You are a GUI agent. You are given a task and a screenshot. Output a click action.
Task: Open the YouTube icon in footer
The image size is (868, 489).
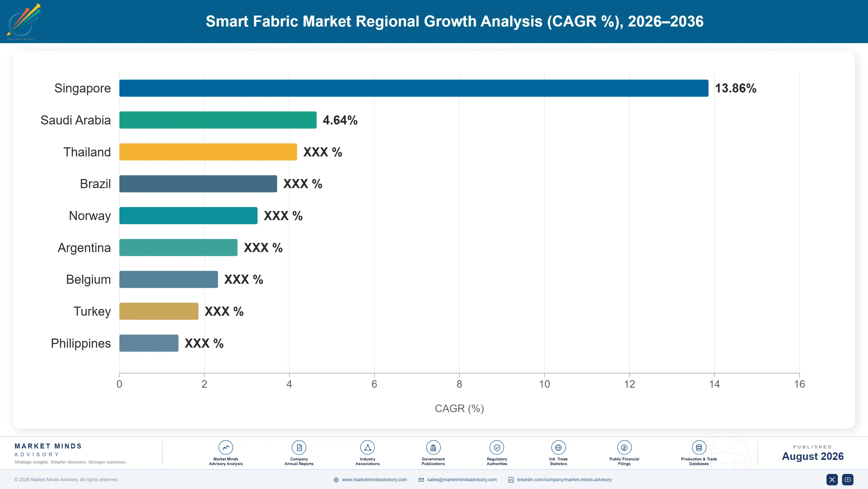848,480
